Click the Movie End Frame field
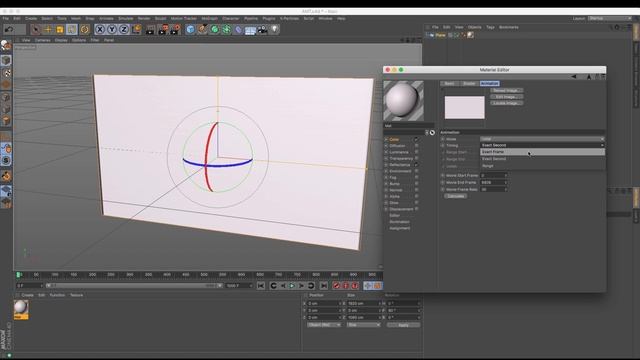Viewport: 640px width, 360px height. pyautogui.click(x=494, y=182)
